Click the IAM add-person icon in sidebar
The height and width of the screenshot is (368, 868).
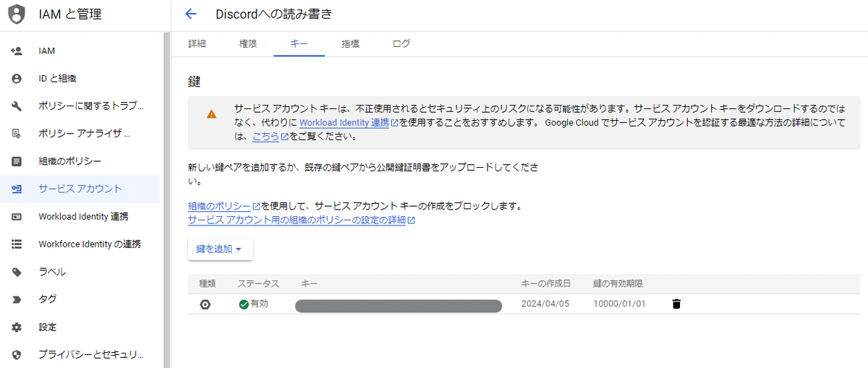17,51
